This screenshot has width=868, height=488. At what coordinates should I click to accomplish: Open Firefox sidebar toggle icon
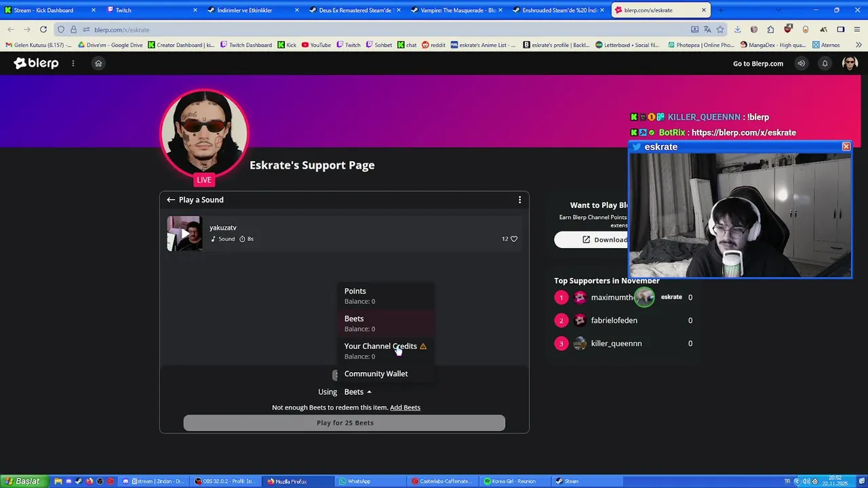pos(841,30)
